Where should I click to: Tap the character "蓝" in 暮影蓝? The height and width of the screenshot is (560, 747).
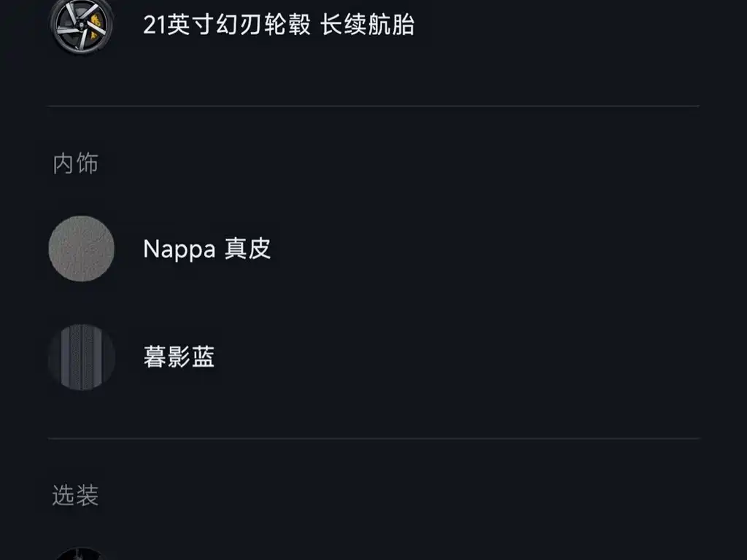[x=203, y=358]
